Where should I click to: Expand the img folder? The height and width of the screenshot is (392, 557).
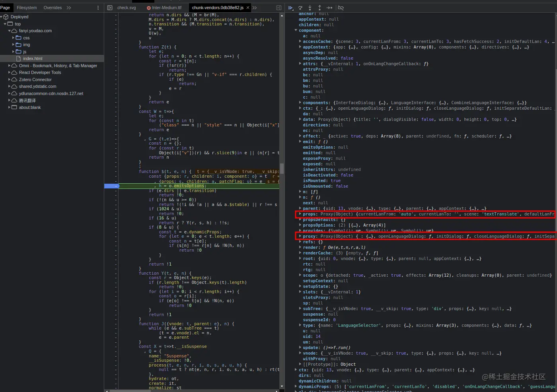(x=13, y=45)
